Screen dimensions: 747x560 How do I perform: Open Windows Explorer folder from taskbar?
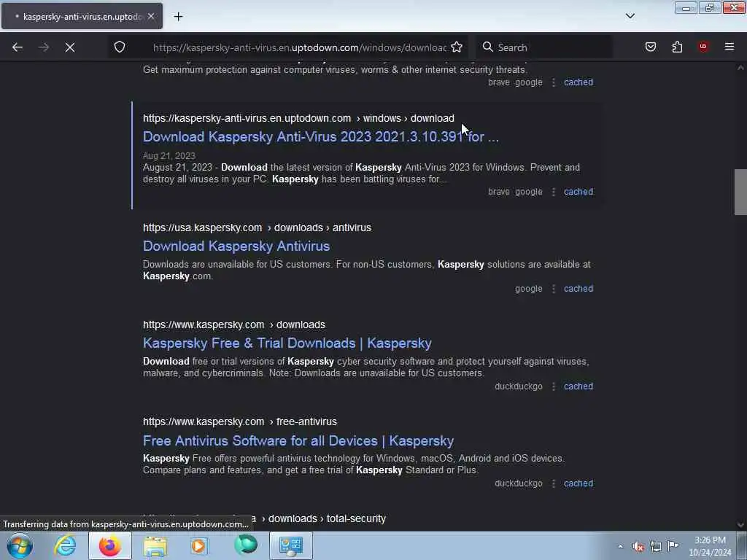click(x=155, y=545)
